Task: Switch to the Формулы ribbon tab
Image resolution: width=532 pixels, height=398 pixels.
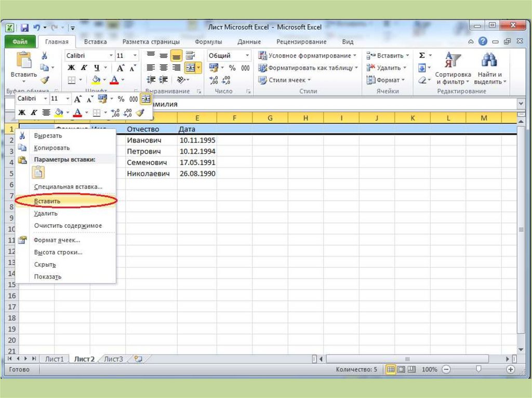Action: pos(208,42)
